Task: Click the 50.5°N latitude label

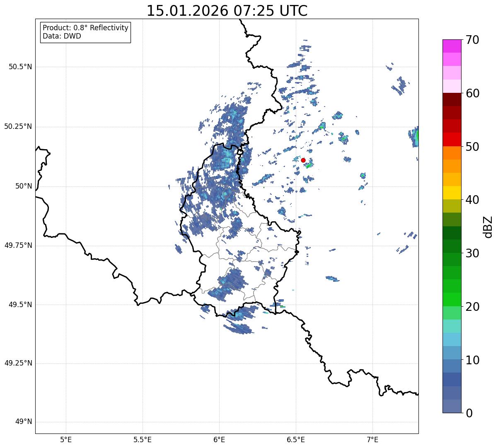Action: 20,67
